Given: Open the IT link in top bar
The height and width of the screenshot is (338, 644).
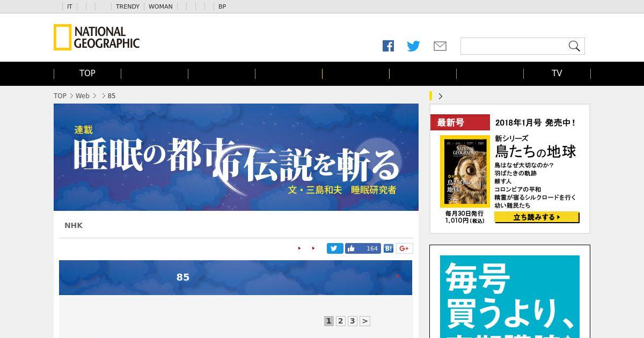Looking at the screenshot, I should [x=70, y=6].
